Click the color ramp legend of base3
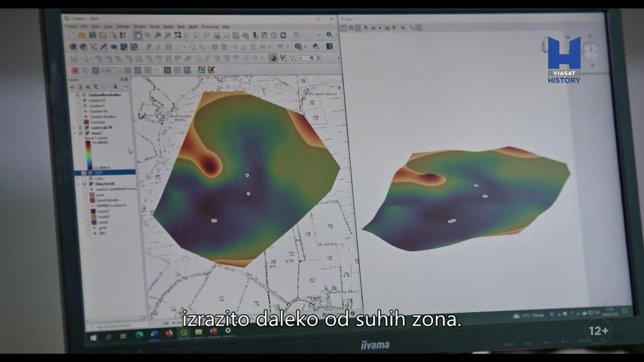Image resolution: width=644 pixels, height=362 pixels. click(88, 155)
